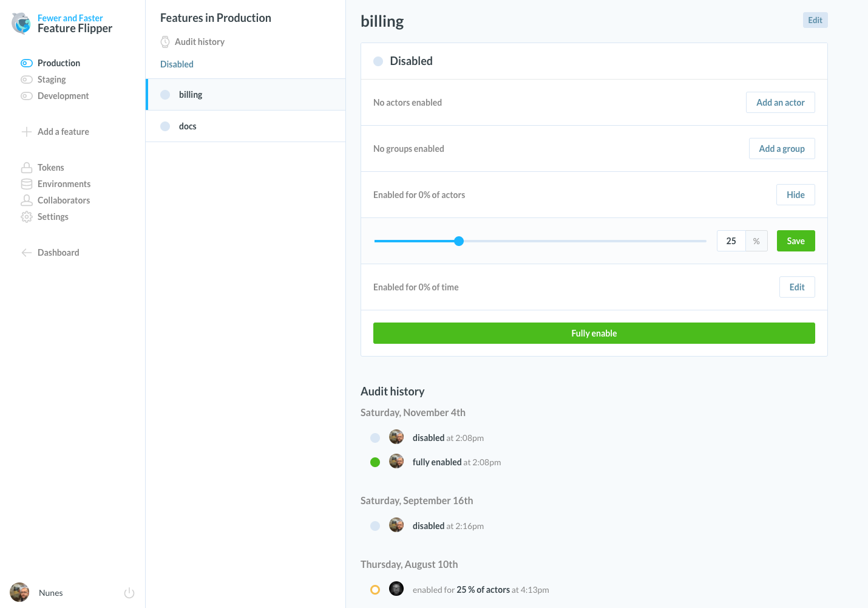Toggle the eye icon beside Production

(x=27, y=63)
